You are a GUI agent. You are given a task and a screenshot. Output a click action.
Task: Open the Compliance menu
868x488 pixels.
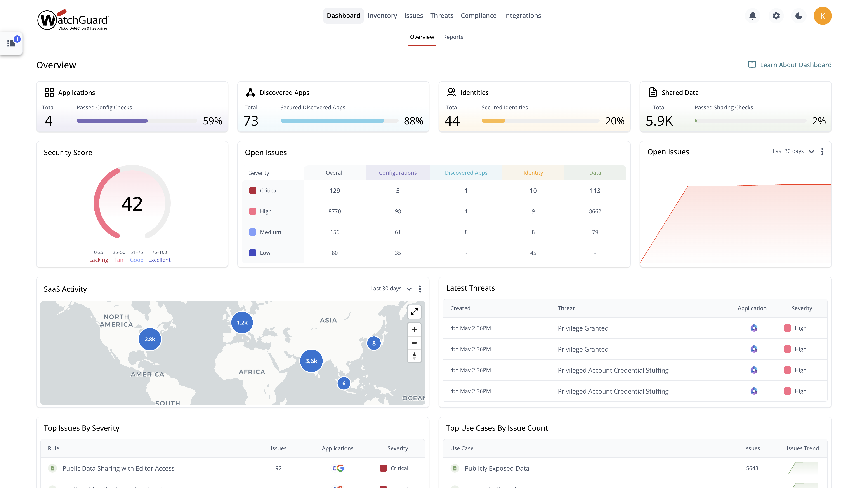tap(479, 16)
